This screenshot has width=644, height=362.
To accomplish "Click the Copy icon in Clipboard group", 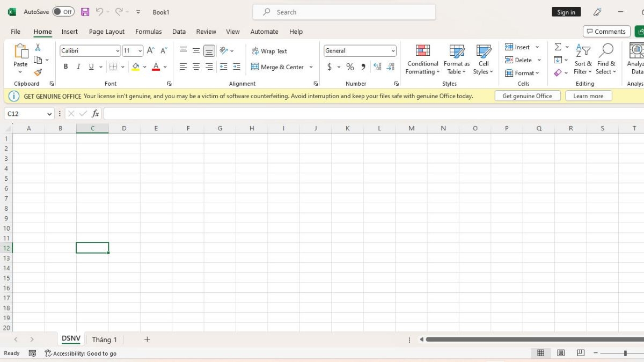I will tap(38, 60).
